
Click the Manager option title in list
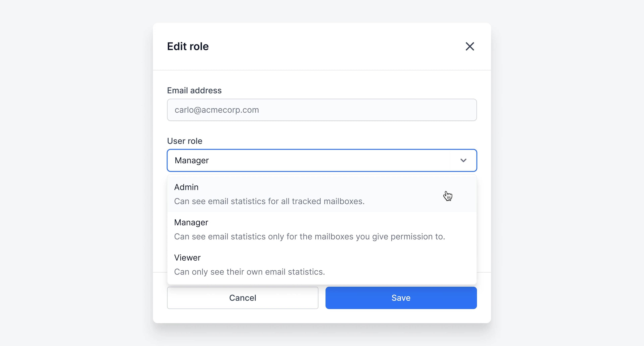pyautogui.click(x=191, y=223)
